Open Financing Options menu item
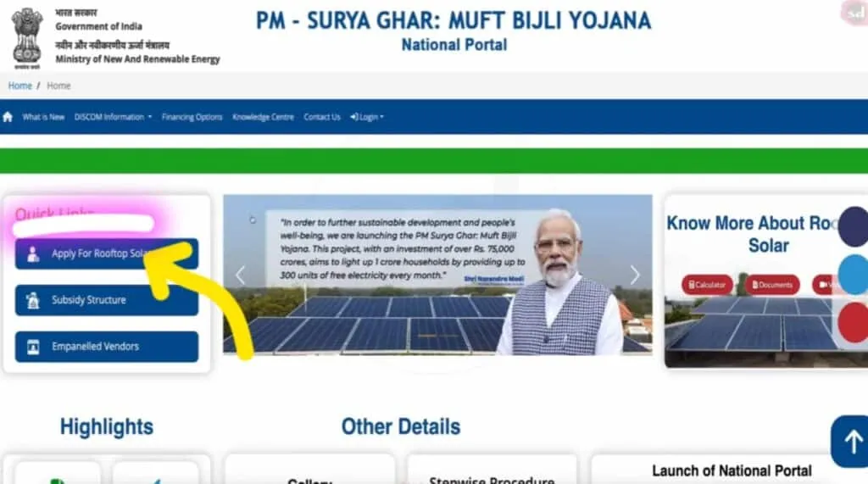The height and width of the screenshot is (484, 868). (192, 117)
